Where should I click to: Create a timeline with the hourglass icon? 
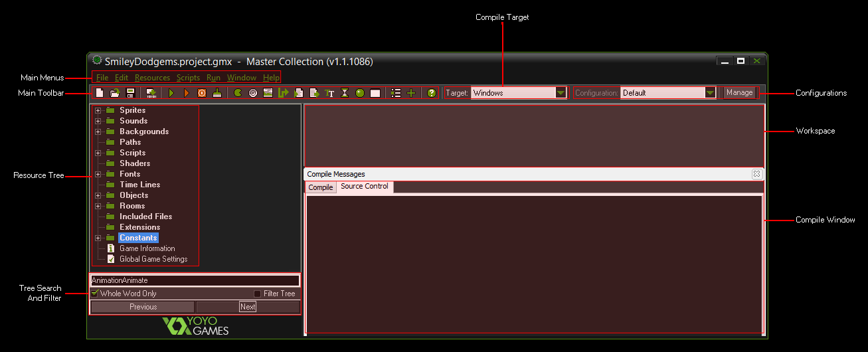point(345,93)
